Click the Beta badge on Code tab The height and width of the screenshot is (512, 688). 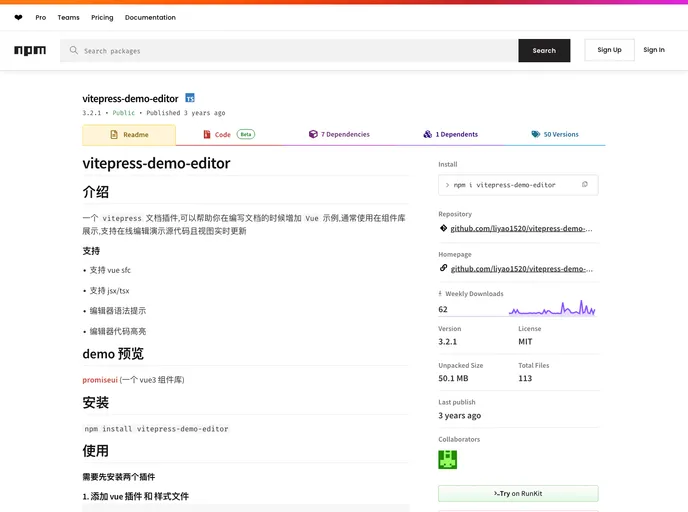coord(246,134)
